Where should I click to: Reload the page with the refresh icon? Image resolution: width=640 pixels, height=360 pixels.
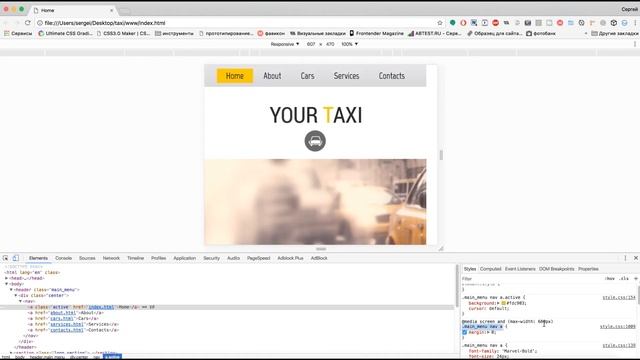click(x=27, y=23)
